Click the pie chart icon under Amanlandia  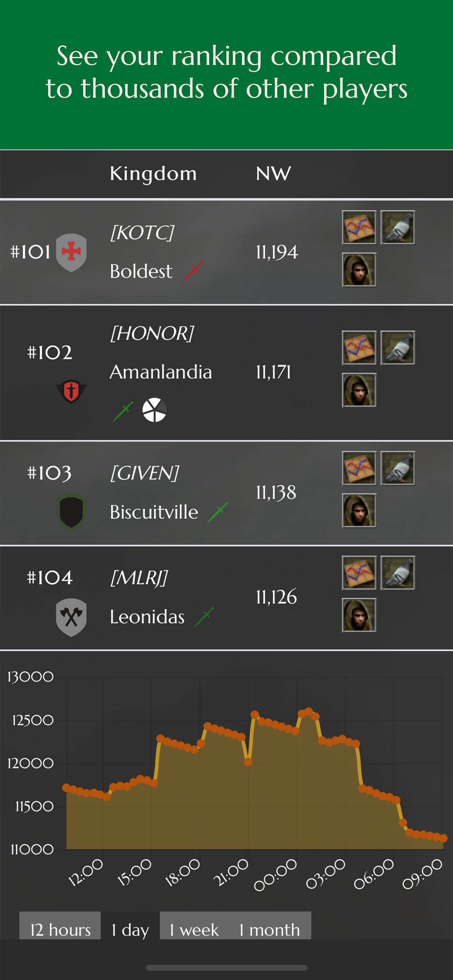pos(154,410)
